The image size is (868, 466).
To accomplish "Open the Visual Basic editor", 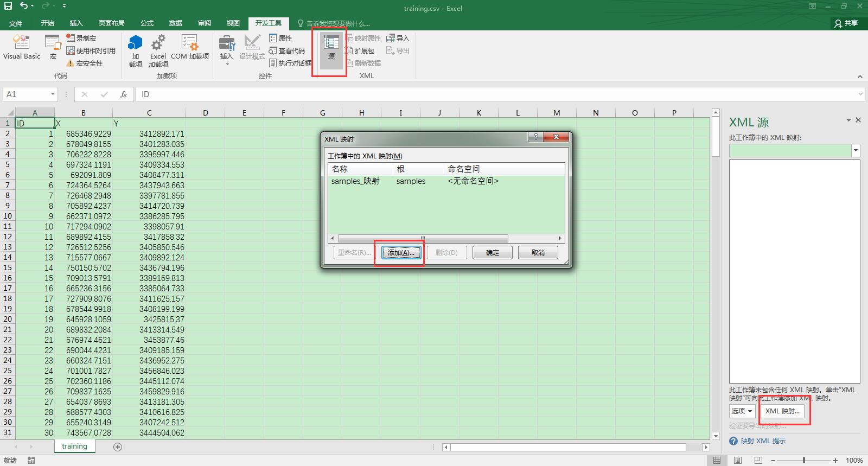I will (x=21, y=47).
